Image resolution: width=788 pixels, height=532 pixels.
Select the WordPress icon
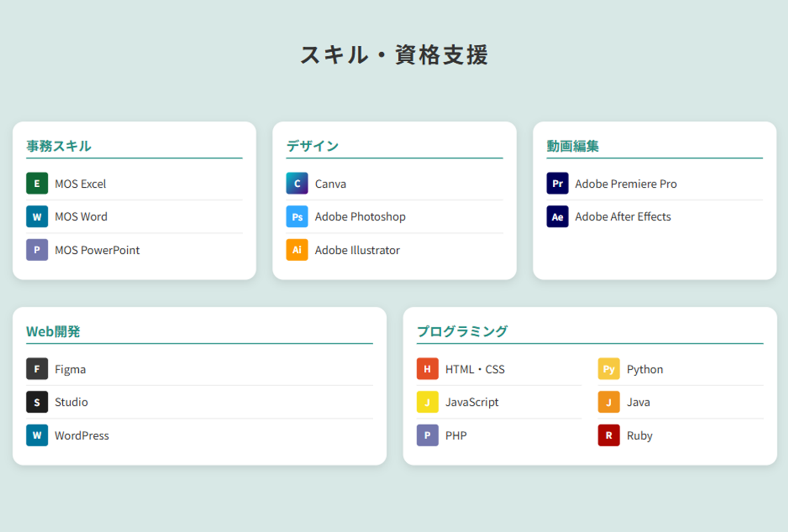point(37,435)
